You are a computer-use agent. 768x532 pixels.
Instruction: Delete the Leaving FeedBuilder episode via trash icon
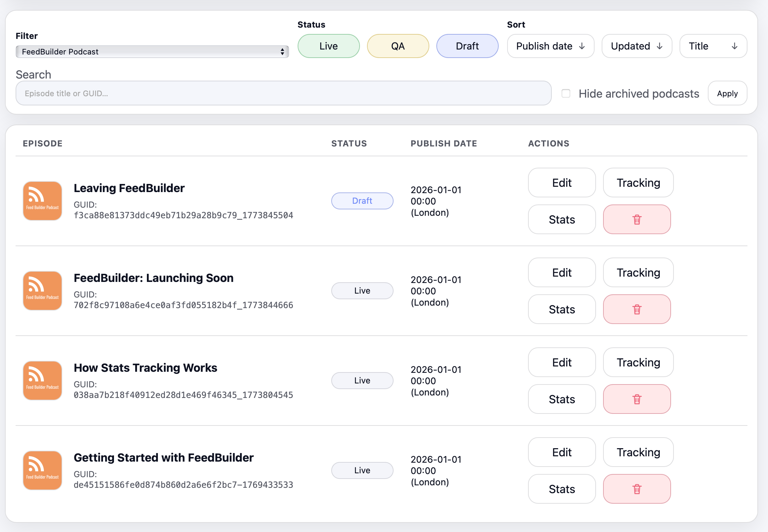point(637,219)
